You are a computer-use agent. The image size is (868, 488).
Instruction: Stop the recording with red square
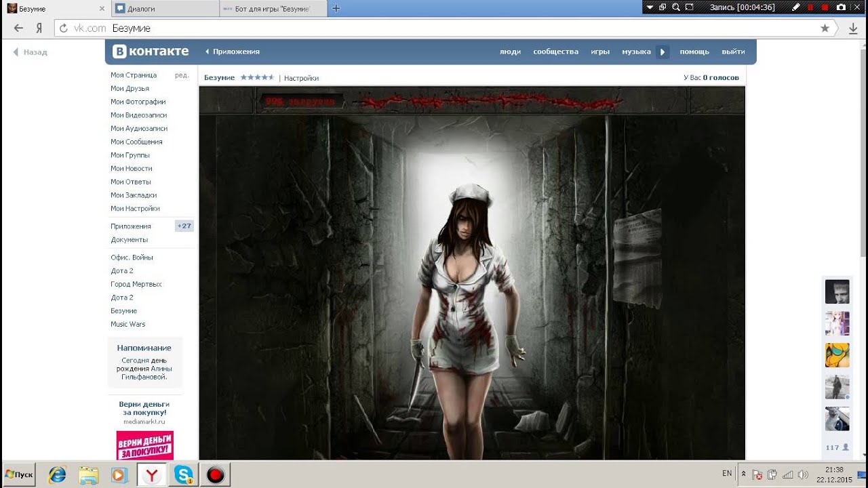pos(825,7)
